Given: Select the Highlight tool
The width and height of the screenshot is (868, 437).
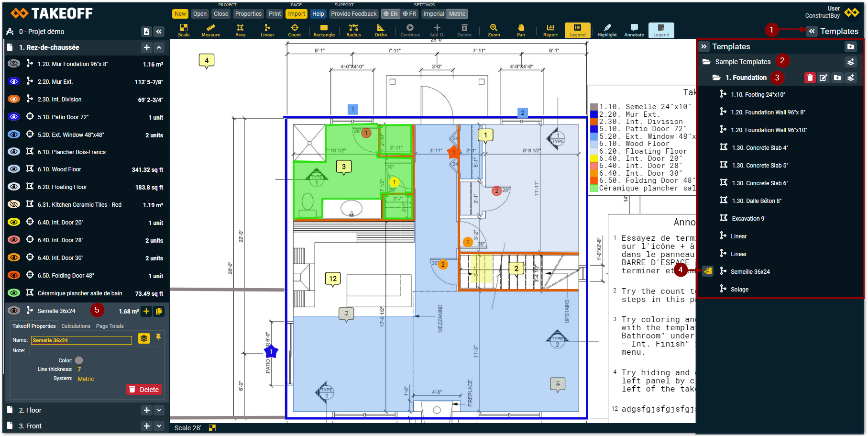Looking at the screenshot, I should 607,30.
